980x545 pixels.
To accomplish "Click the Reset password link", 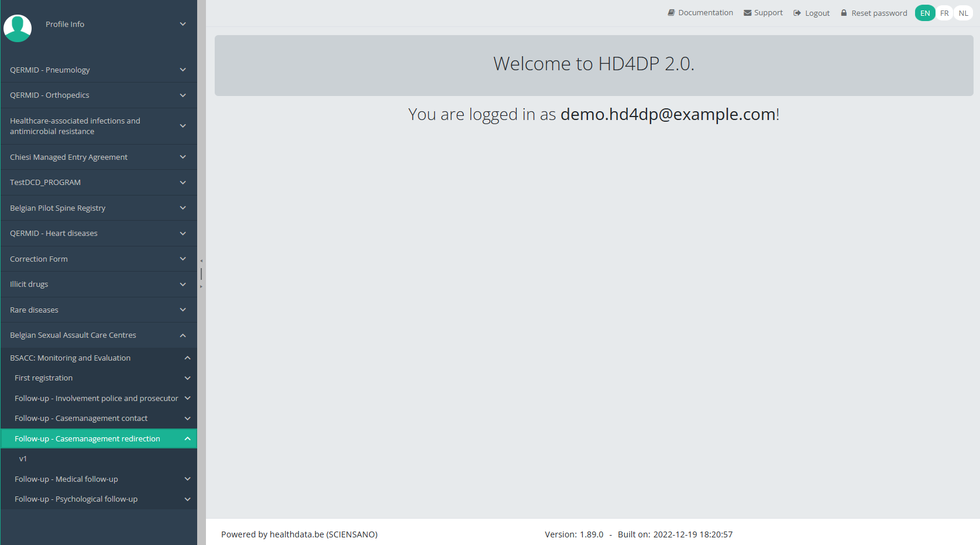I will pos(879,13).
